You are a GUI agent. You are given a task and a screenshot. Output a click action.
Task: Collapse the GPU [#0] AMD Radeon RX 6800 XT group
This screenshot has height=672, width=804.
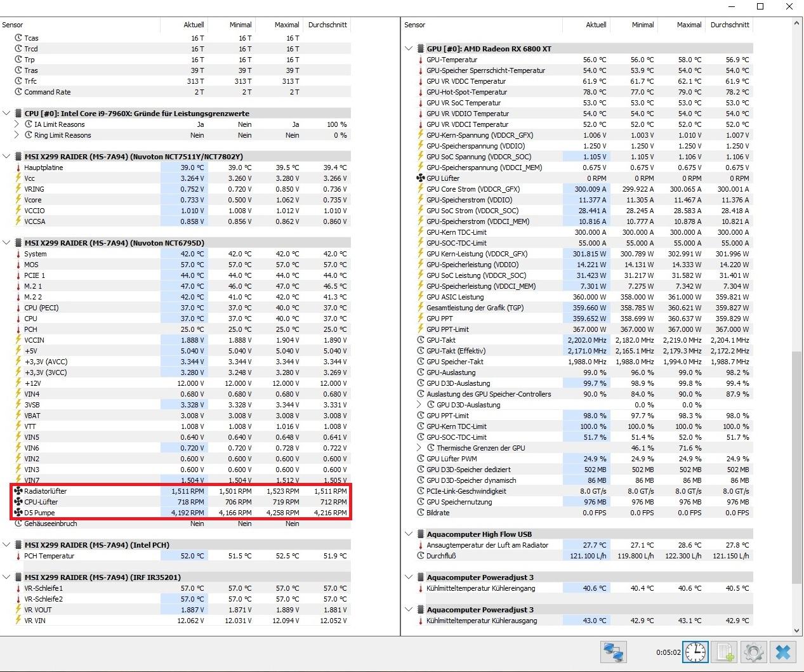tap(409, 49)
